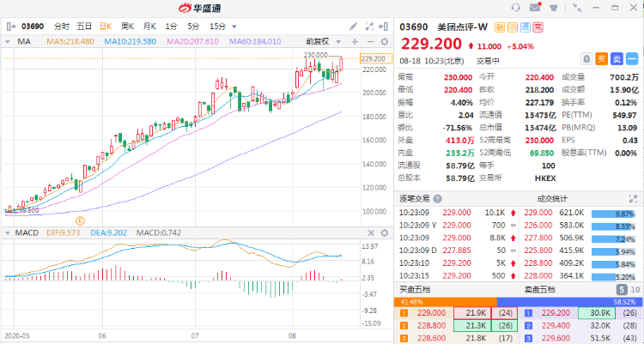This screenshot has width=644, height=344.
Task: Click the orange 41.48% bid ratio bar
Action: pos(445,302)
